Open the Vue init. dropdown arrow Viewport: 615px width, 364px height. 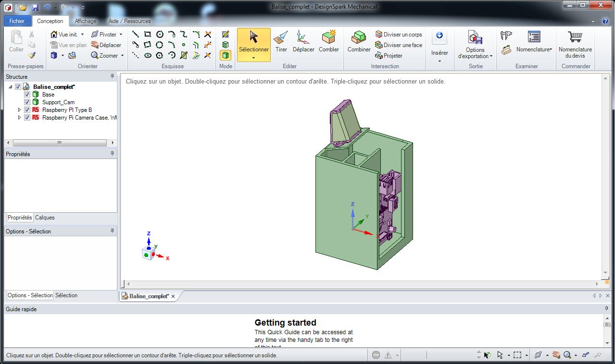(x=82, y=35)
